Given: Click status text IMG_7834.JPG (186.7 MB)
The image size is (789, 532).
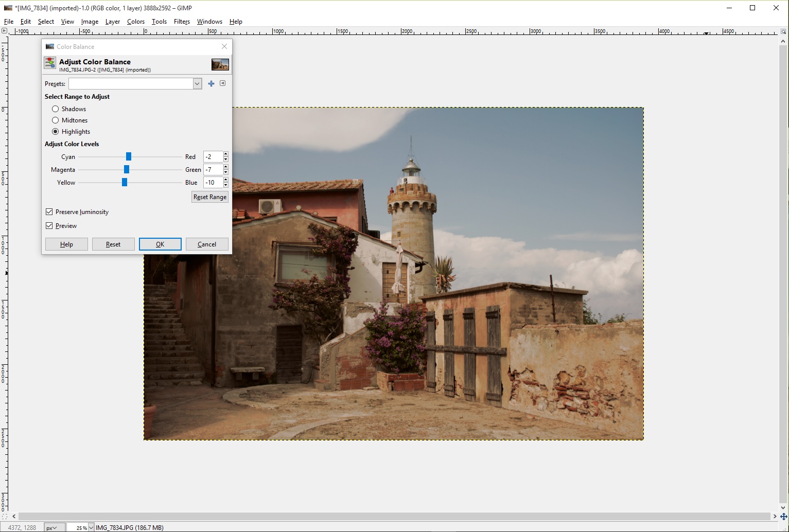Looking at the screenshot, I should pos(130,527).
